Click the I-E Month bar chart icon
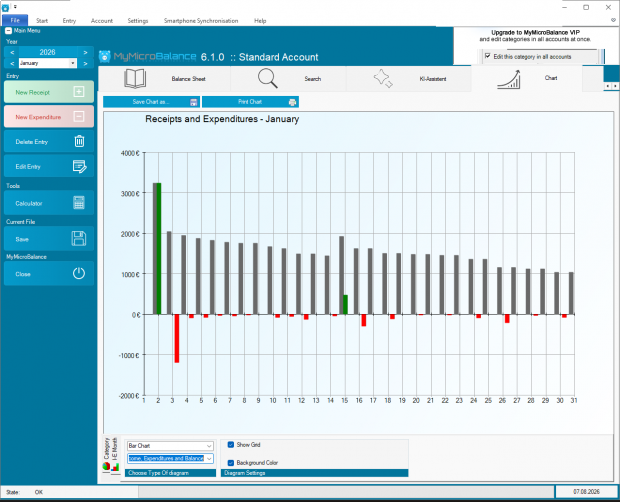 (115, 467)
